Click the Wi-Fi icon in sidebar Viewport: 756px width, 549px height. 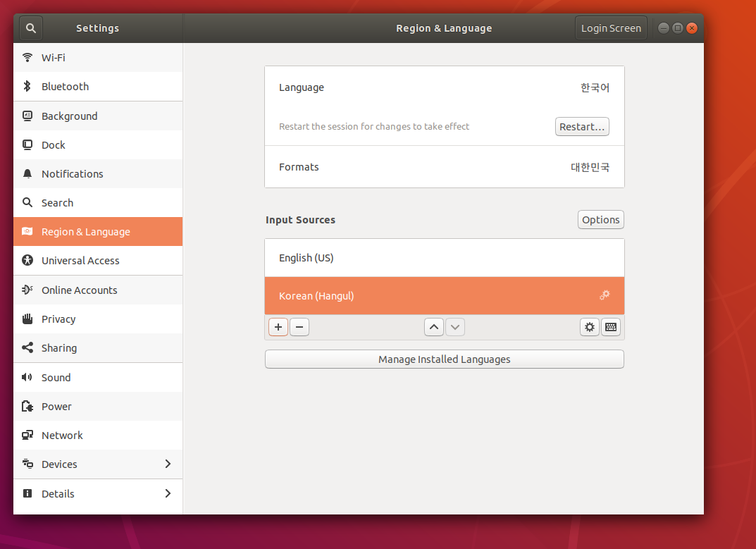[x=27, y=57]
